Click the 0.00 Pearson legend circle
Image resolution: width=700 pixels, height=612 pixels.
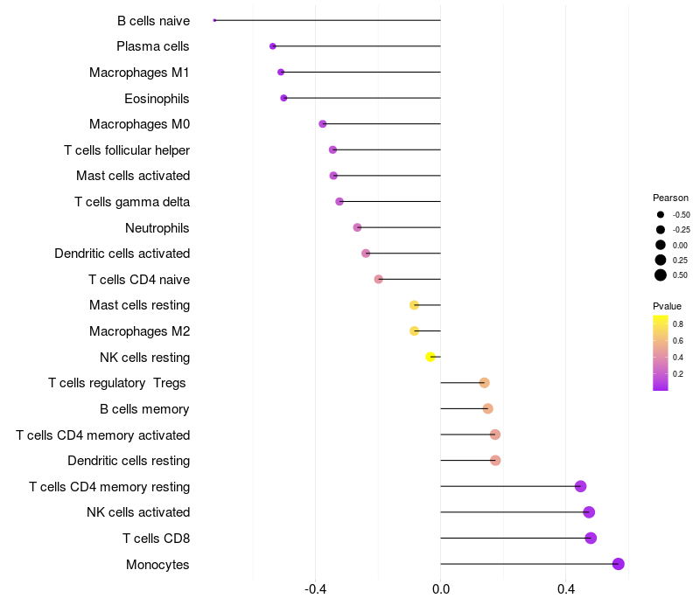[x=660, y=245]
